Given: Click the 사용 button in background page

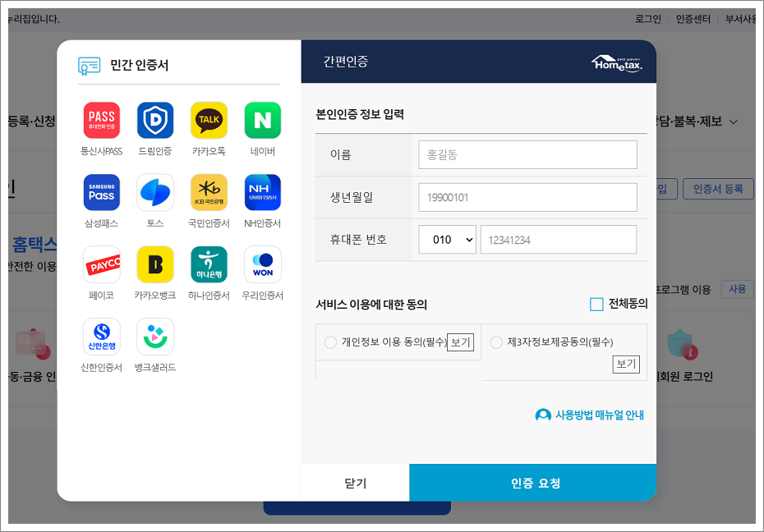Looking at the screenshot, I should click(x=737, y=289).
